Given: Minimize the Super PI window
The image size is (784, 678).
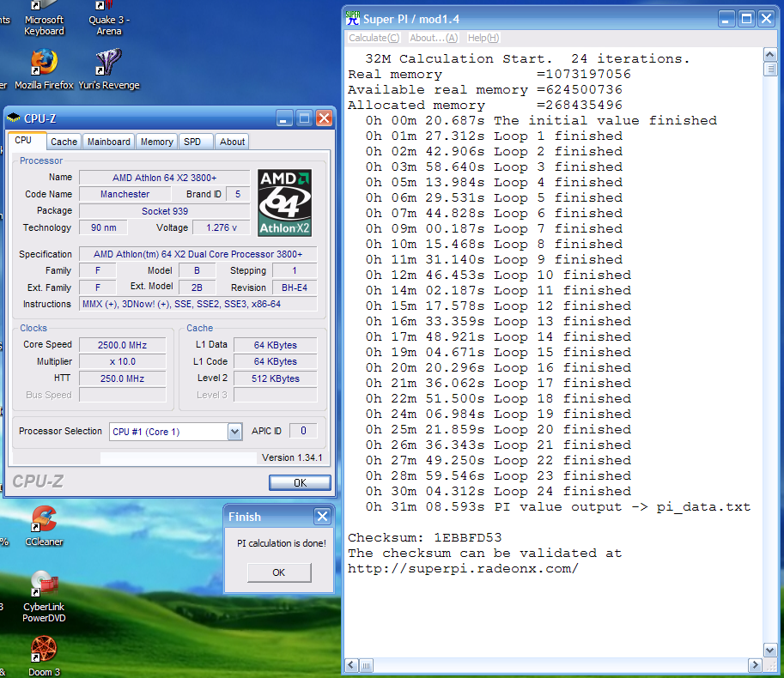Looking at the screenshot, I should click(726, 19).
